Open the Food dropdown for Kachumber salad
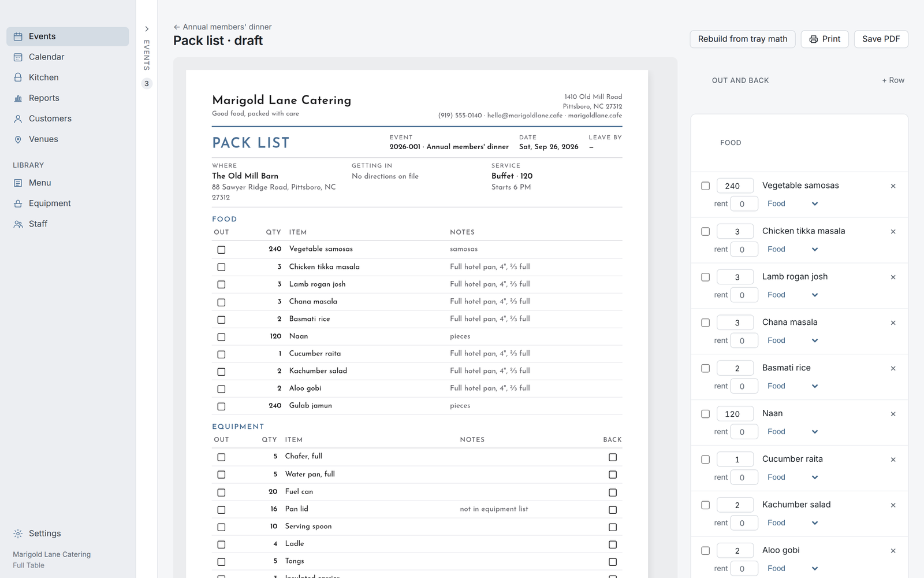924x578 pixels. 792,523
